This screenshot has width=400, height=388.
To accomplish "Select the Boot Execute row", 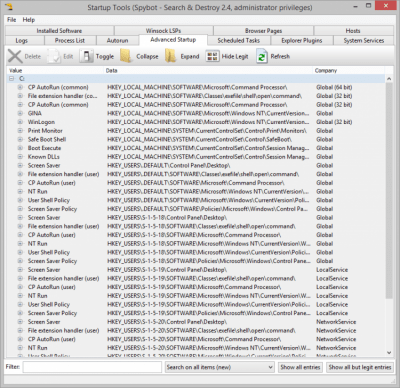I will pyautogui.click(x=196, y=148).
